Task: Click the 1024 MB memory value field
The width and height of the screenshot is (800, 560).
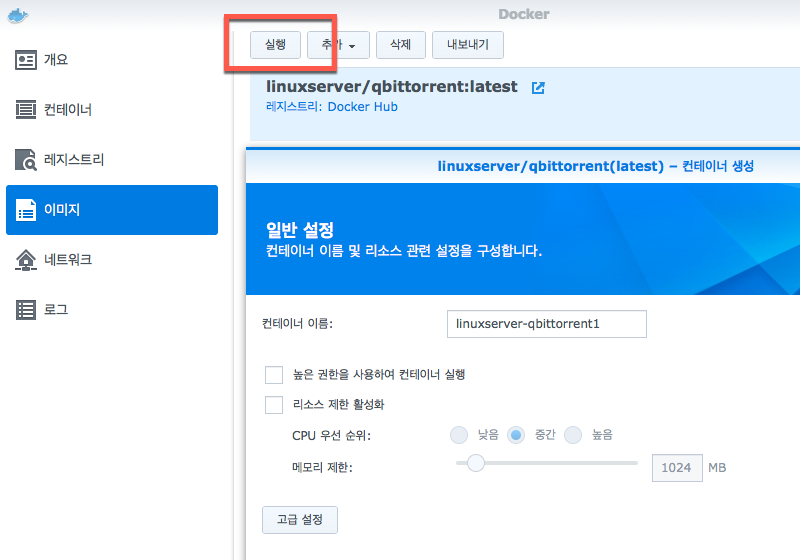Action: click(677, 468)
